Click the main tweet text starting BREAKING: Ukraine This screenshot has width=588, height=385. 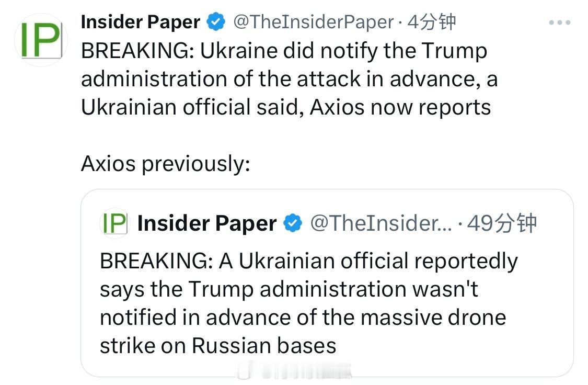[290, 79]
